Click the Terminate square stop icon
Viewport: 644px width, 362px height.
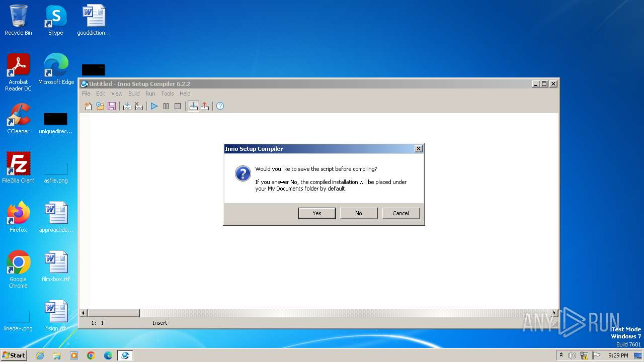pyautogui.click(x=178, y=106)
